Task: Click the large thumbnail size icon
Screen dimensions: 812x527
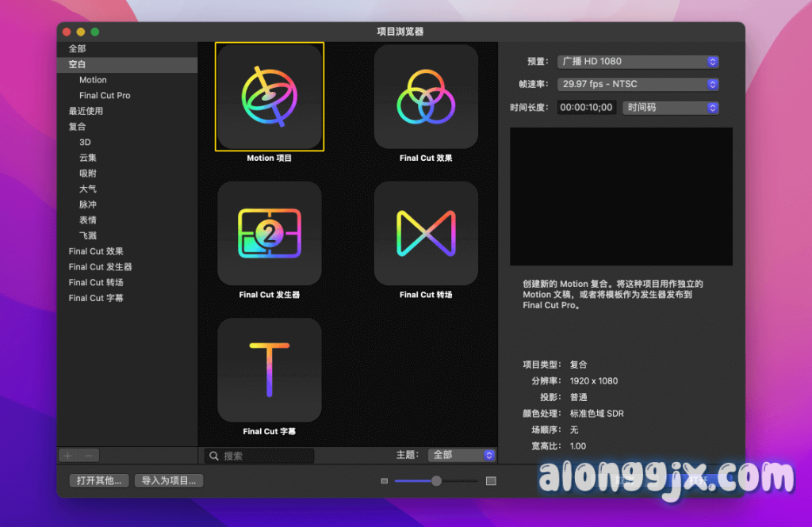Action: [491, 481]
